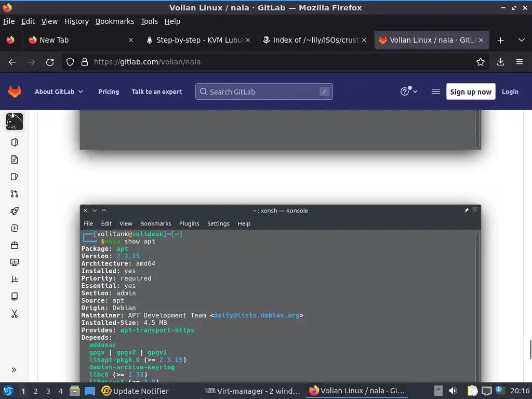Viewport: 532px width, 399px height.
Task: Open GitLab hamburger navigation menu
Action: (x=436, y=91)
